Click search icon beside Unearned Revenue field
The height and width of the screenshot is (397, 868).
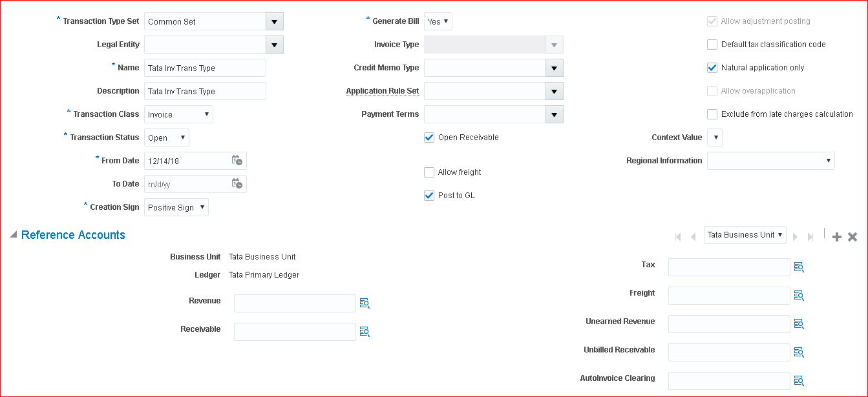799,324
